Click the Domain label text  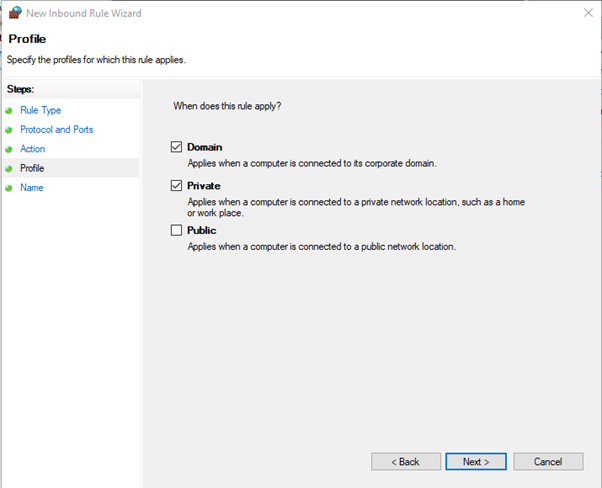point(205,147)
